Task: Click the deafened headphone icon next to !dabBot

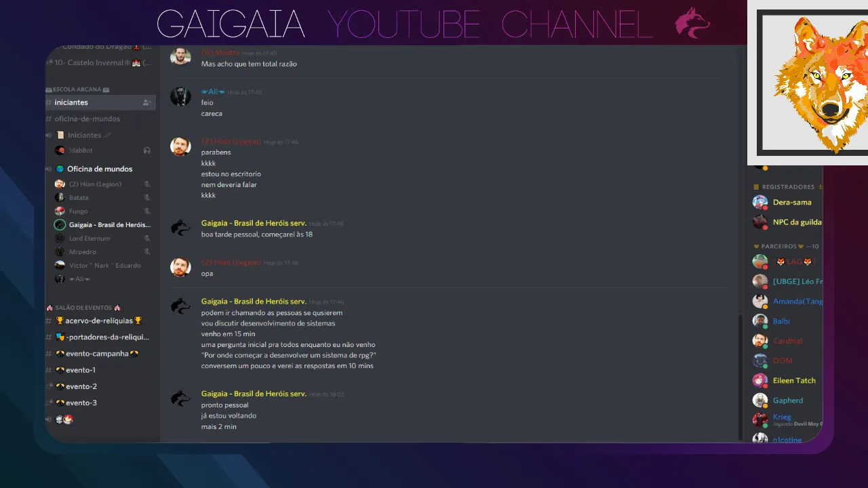Action: [x=147, y=150]
